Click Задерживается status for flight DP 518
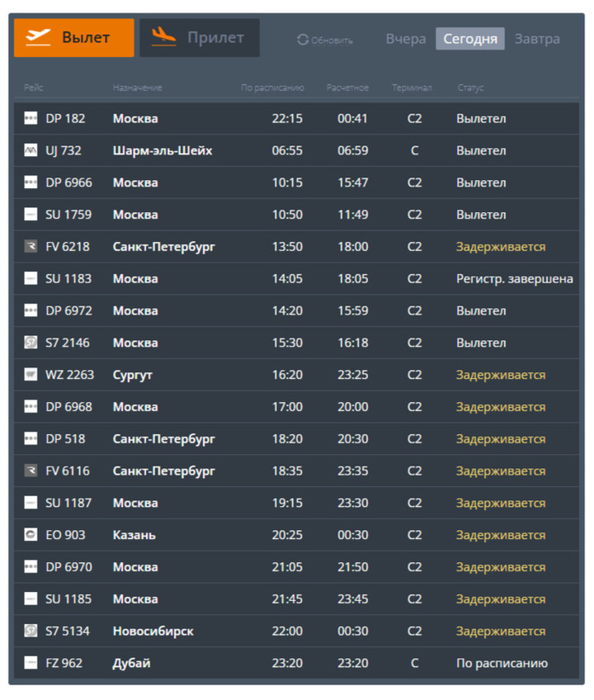The image size is (594, 700). tap(501, 439)
